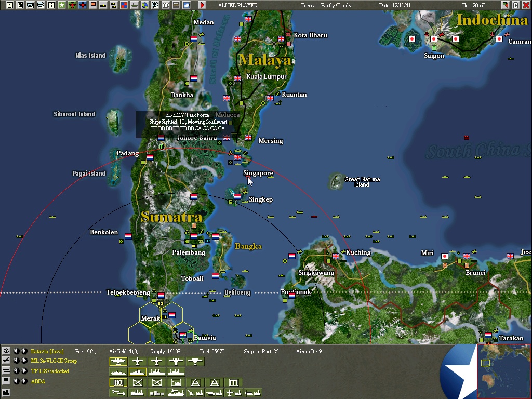This screenshot has width=532, height=399.
Task: Select the artillery gun land unit icon
Action: pos(176,382)
